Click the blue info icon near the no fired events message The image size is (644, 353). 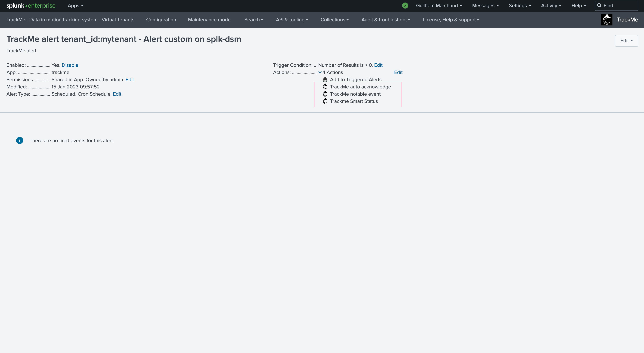pos(19,141)
